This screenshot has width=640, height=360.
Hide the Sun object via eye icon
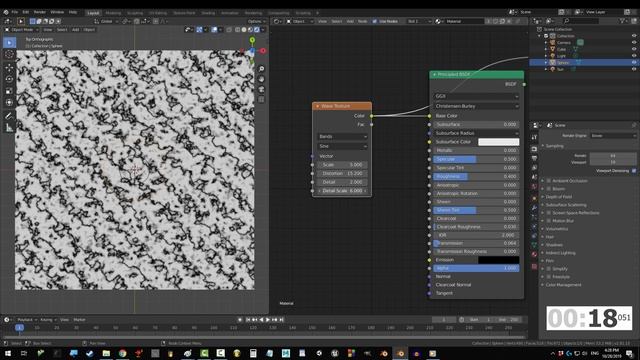(x=634, y=69)
